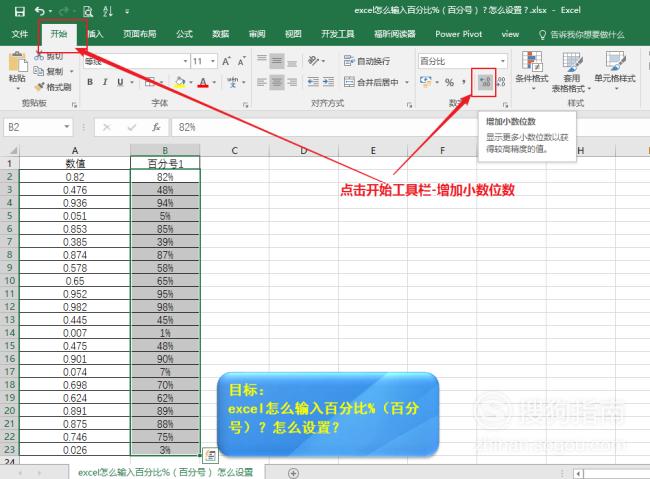
Task: Expand the font group dialog launcher
Action: point(245,105)
